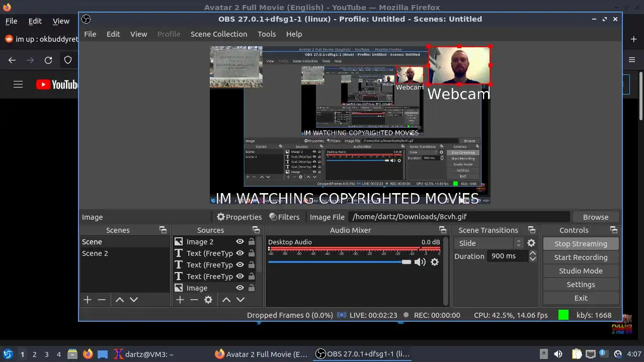Screen dimensions: 644x362
Task: Reload the page in Firefox
Action: (x=48, y=60)
